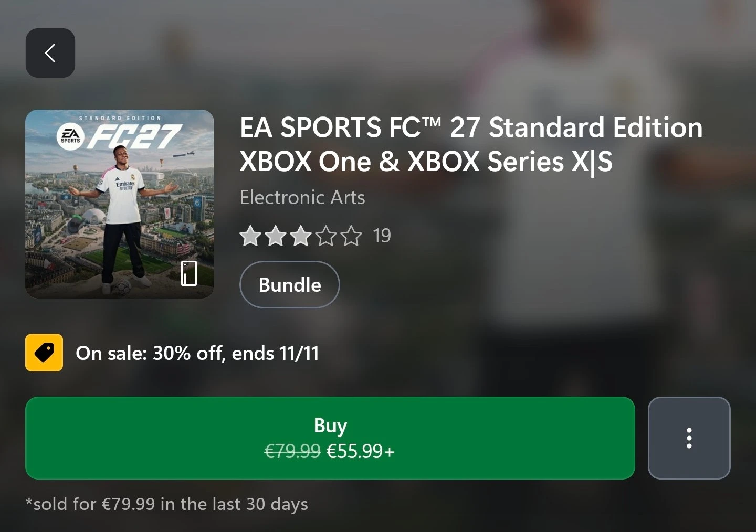Click the EA SPORTS FC 27 Standard Edition title
The height and width of the screenshot is (532, 756).
point(471,144)
